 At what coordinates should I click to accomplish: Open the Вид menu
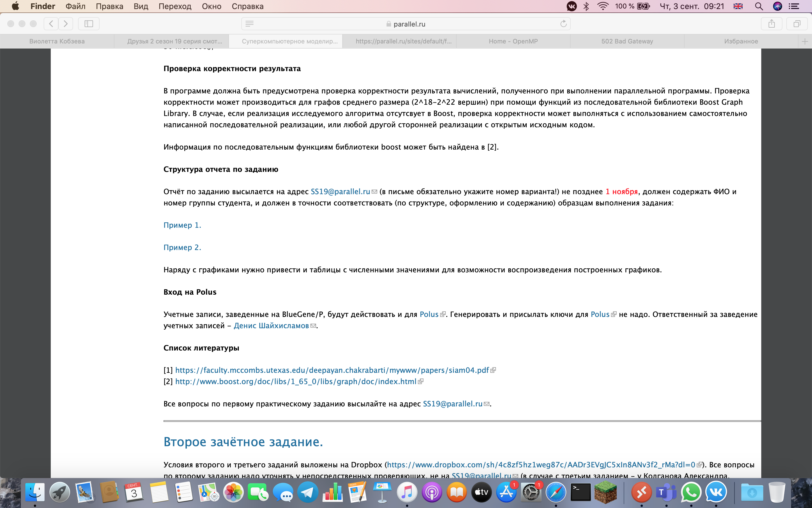[x=141, y=6]
